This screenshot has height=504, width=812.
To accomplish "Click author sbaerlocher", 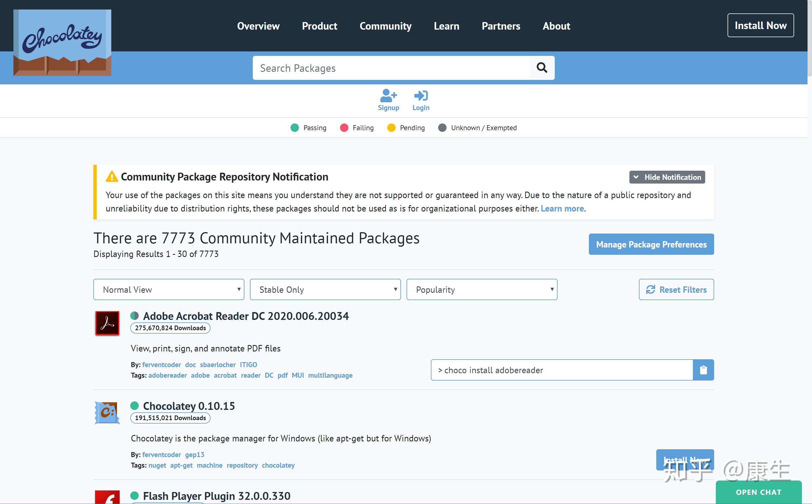I will tap(218, 365).
